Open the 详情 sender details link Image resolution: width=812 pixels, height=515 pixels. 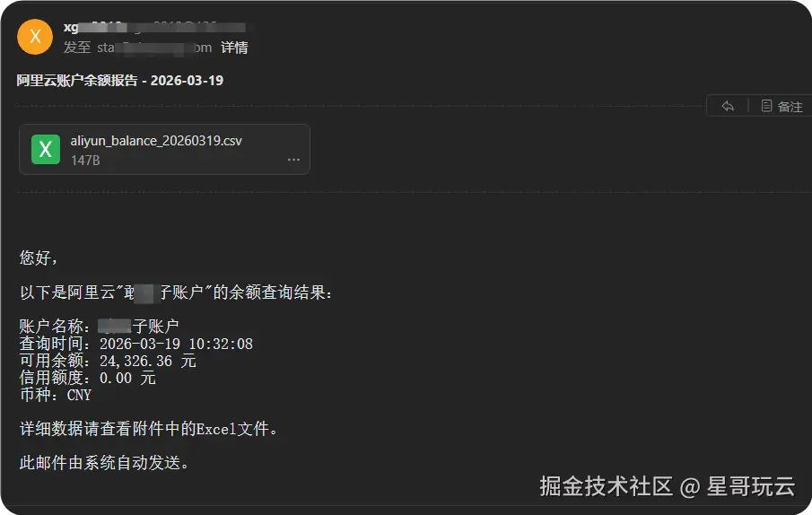pos(234,48)
